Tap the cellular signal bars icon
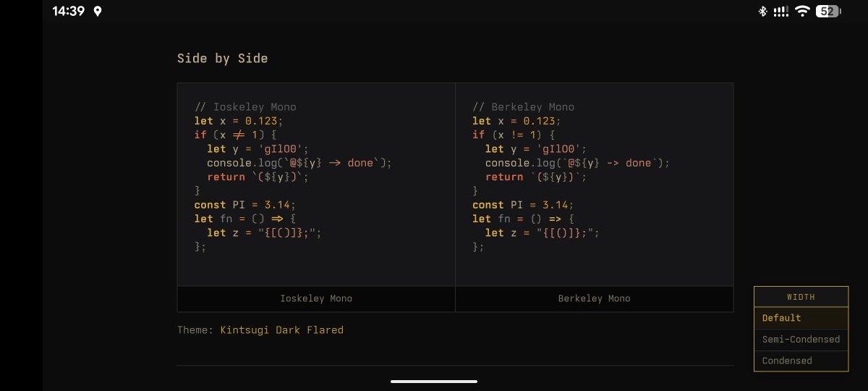The image size is (868, 391). [x=780, y=12]
